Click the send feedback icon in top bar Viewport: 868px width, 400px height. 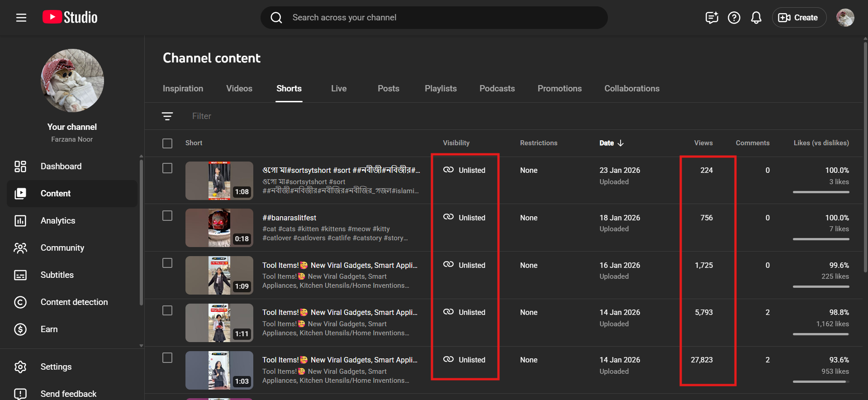tap(711, 18)
